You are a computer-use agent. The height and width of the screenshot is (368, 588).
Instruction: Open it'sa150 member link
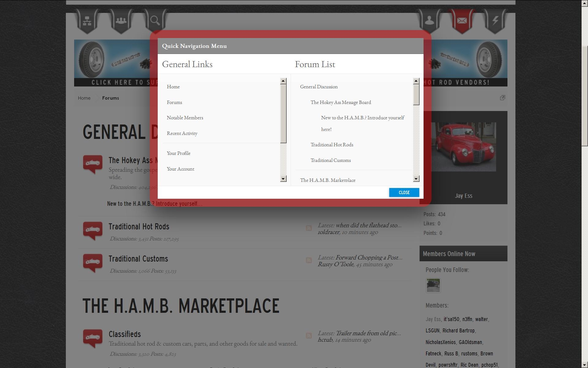[x=451, y=319]
